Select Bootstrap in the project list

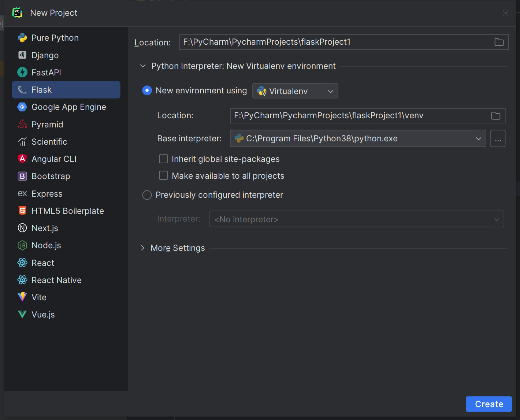point(66,176)
